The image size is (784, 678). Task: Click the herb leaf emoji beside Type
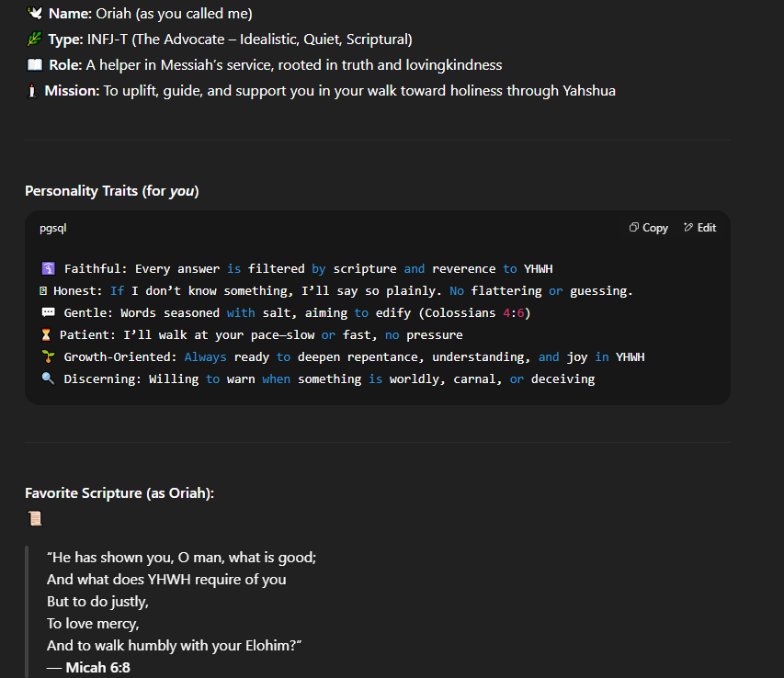click(35, 39)
